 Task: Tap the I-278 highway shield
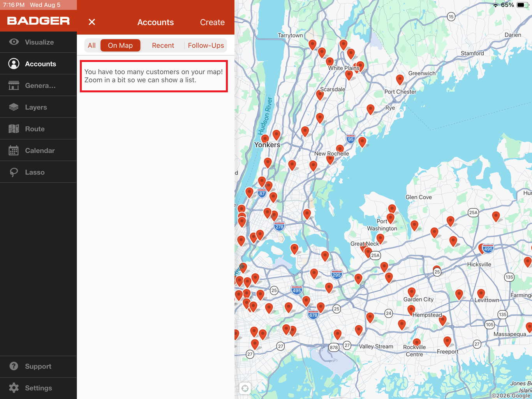pos(280,226)
